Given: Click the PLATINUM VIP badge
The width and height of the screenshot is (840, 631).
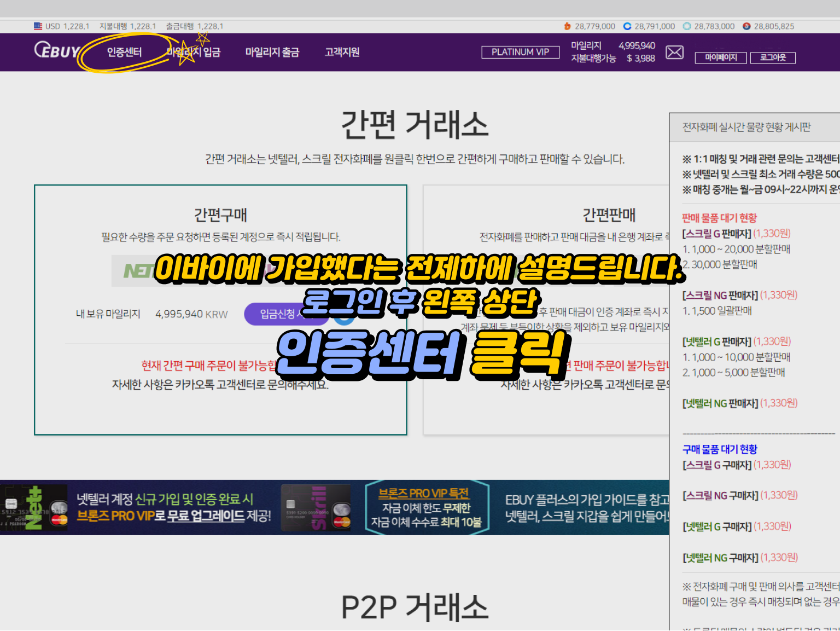Looking at the screenshot, I should [520, 52].
